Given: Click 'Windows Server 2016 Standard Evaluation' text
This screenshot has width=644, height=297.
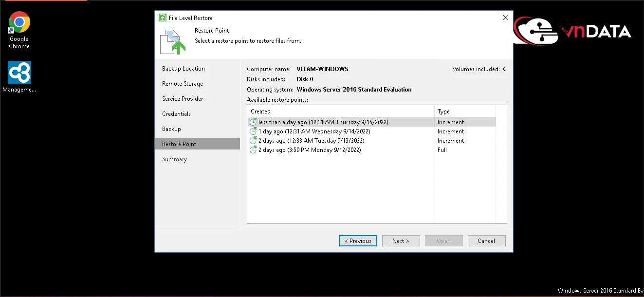Looking at the screenshot, I should (x=354, y=90).
